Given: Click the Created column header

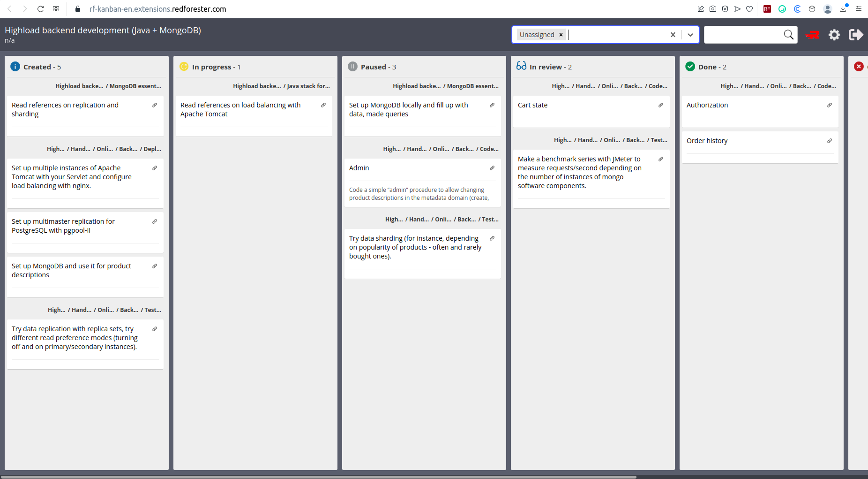Looking at the screenshot, I should pyautogui.click(x=42, y=67).
